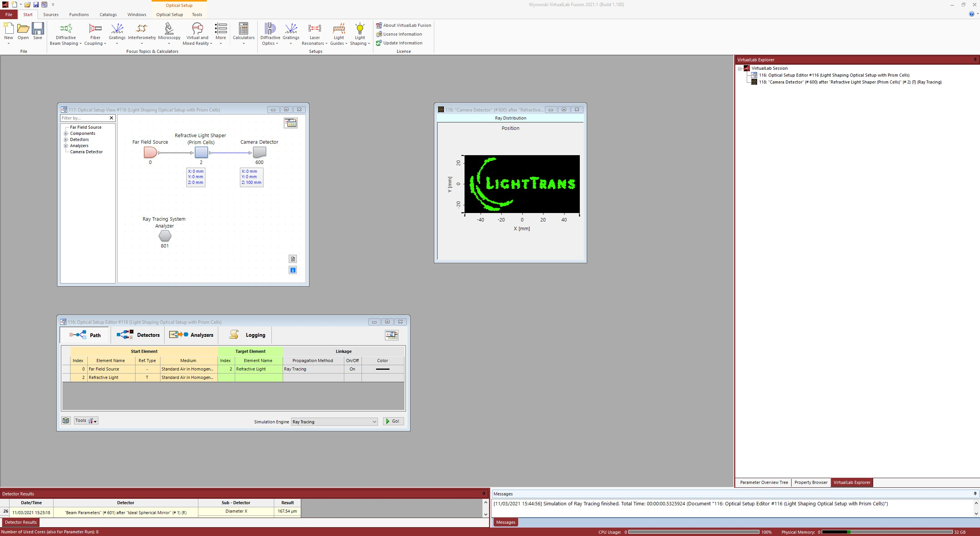Open Light Guides setups
This screenshot has height=536, width=980.
click(339, 34)
